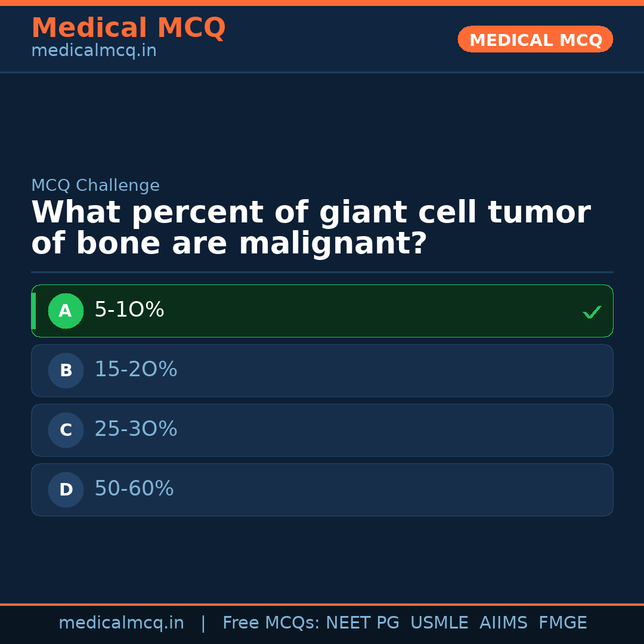Click the orange "Medical MCQ" header title
Screen dimensions: 644x644
[128, 28]
